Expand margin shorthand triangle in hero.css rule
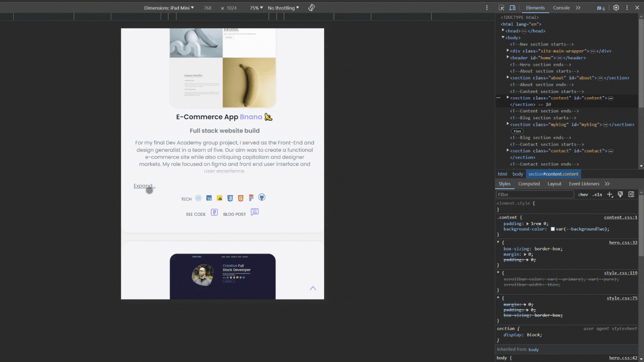This screenshot has width=644, height=362. [525, 254]
